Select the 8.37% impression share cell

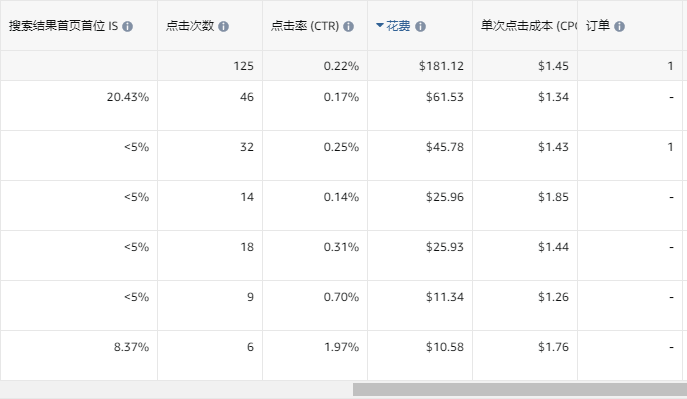[x=79, y=356]
